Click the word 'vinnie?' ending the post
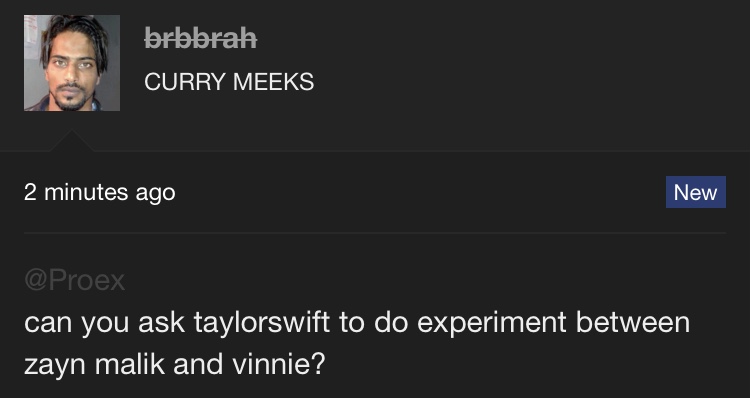Image resolution: width=750 pixels, height=398 pixels. tap(278, 364)
